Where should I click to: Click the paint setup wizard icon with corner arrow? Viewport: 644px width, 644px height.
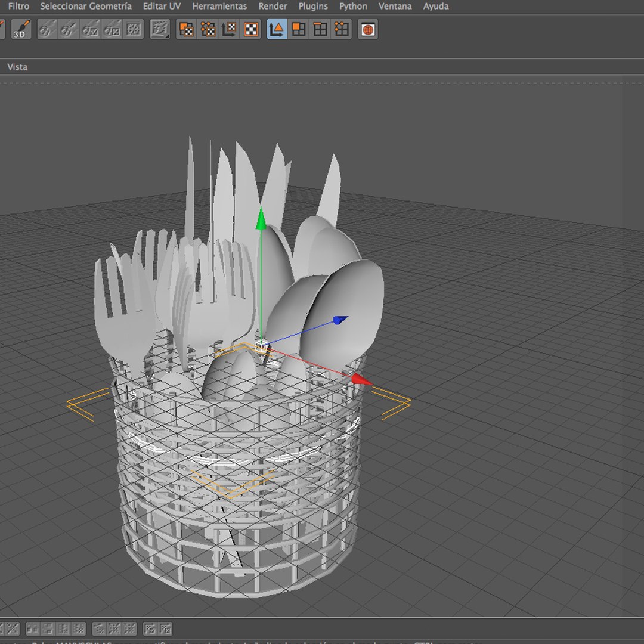click(x=160, y=29)
